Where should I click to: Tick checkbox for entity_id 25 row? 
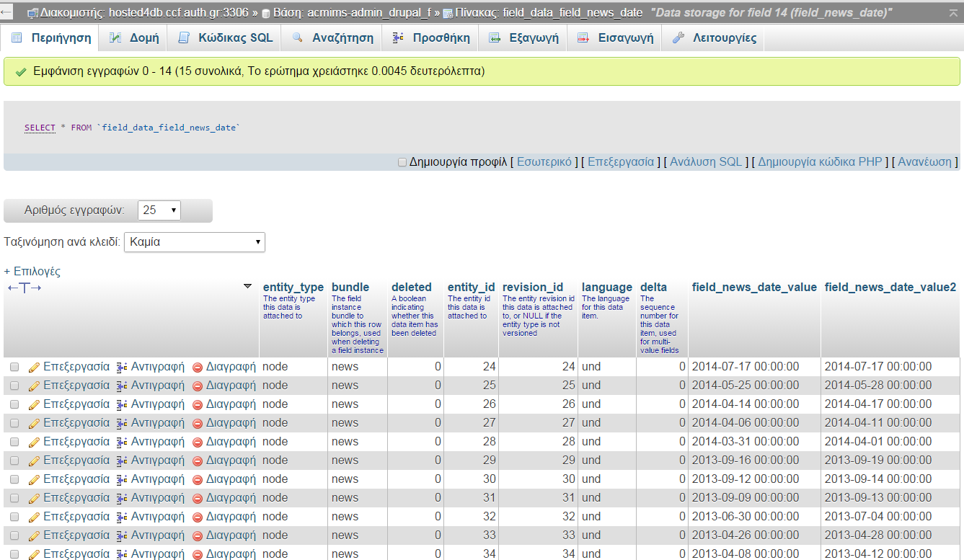14,386
